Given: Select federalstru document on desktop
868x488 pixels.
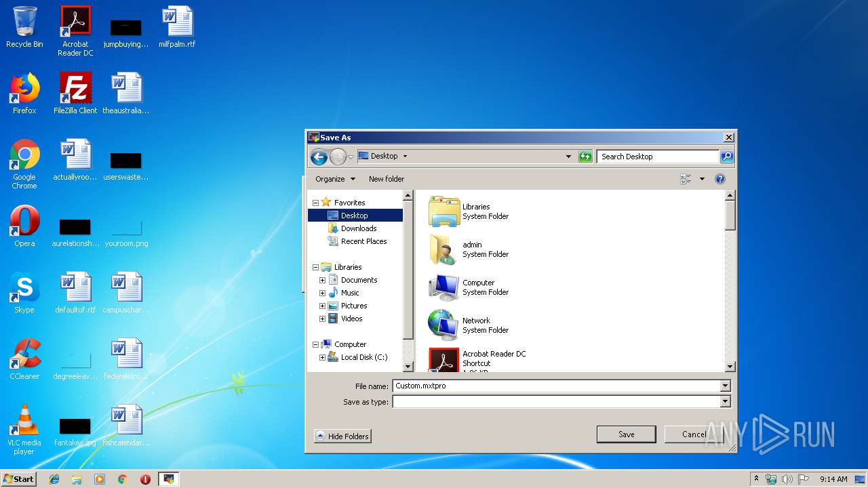Looking at the screenshot, I should [x=126, y=360].
